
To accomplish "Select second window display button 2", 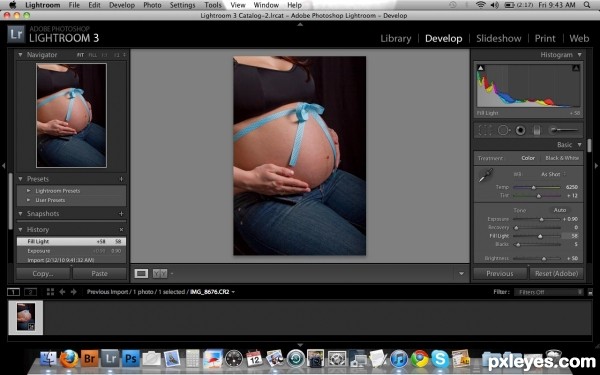I will tap(30, 292).
